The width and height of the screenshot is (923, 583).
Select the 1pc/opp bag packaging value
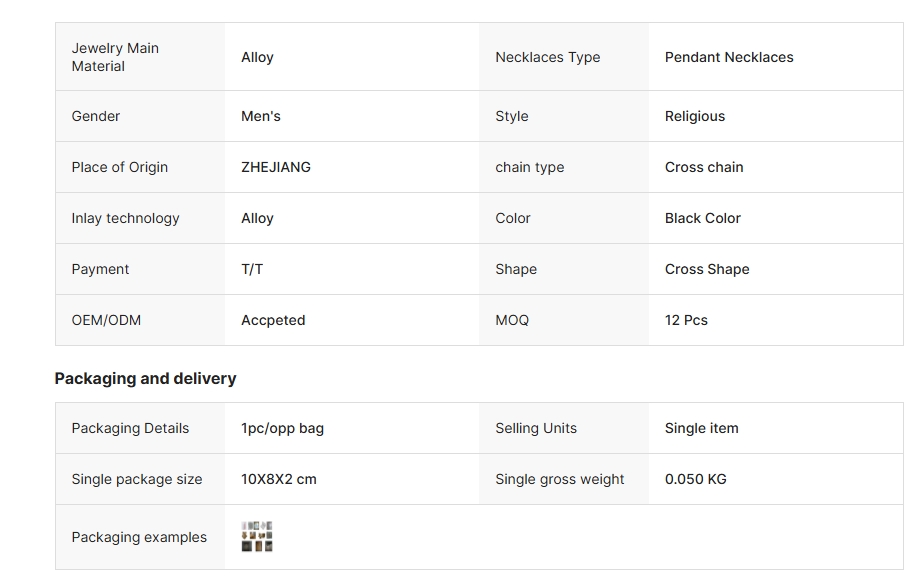point(282,429)
